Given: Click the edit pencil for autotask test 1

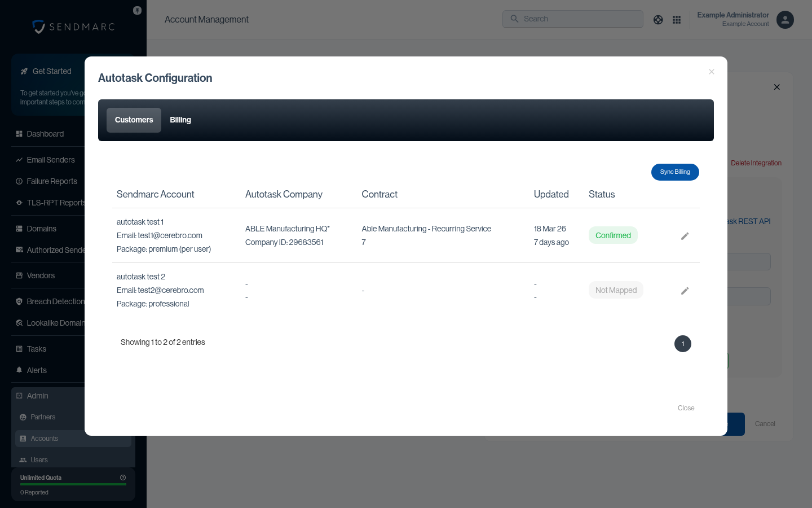Looking at the screenshot, I should point(685,236).
